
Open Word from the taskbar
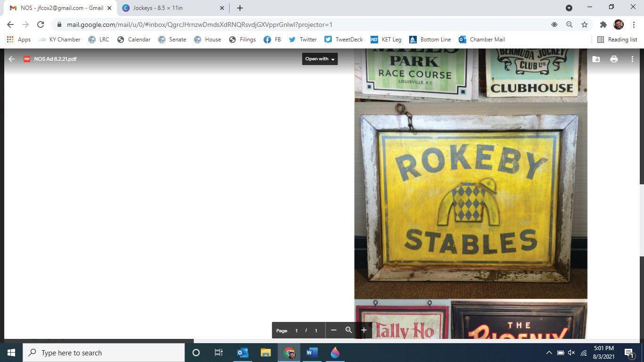pos(312,353)
